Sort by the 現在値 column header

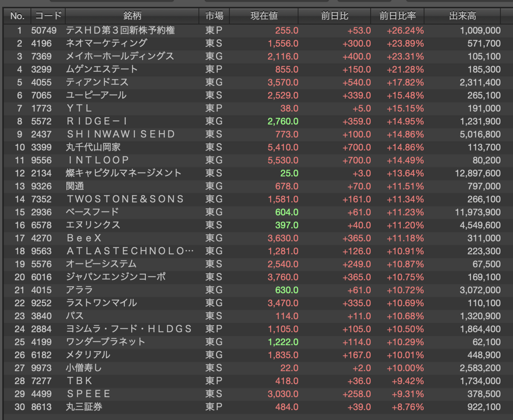click(264, 16)
